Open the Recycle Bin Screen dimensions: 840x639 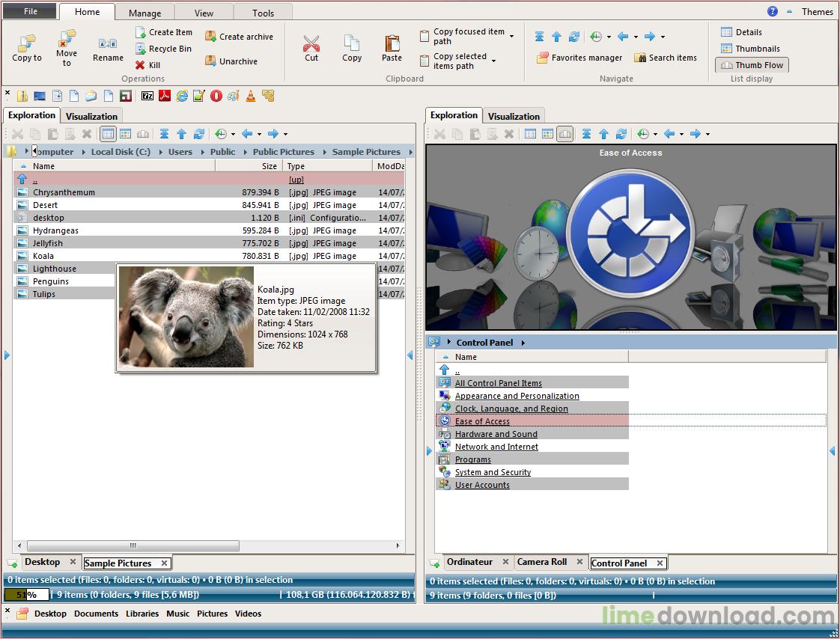[163, 49]
